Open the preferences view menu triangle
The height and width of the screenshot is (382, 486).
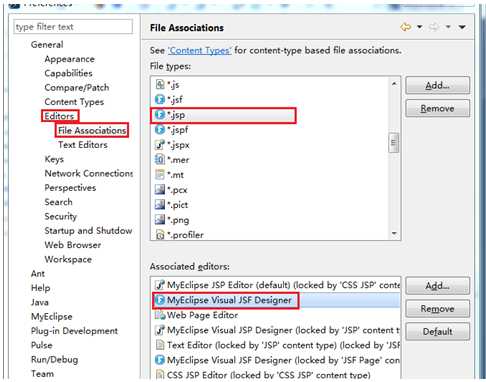click(x=462, y=27)
